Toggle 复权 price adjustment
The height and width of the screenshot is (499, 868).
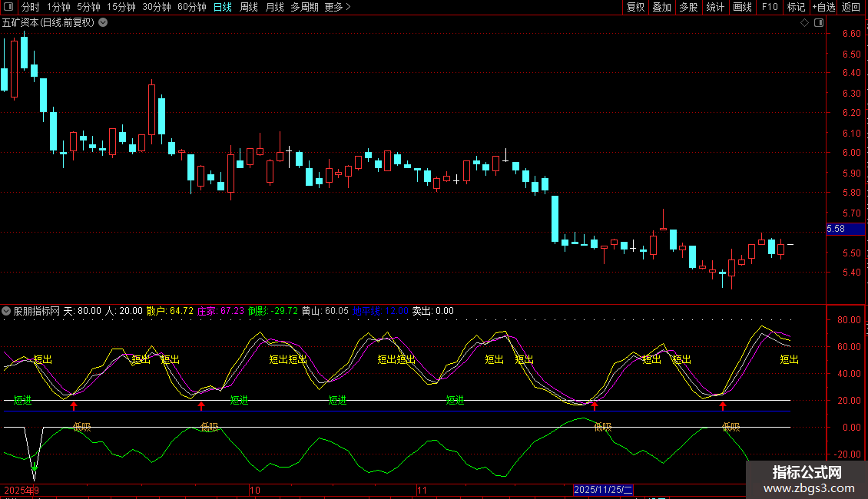point(635,7)
